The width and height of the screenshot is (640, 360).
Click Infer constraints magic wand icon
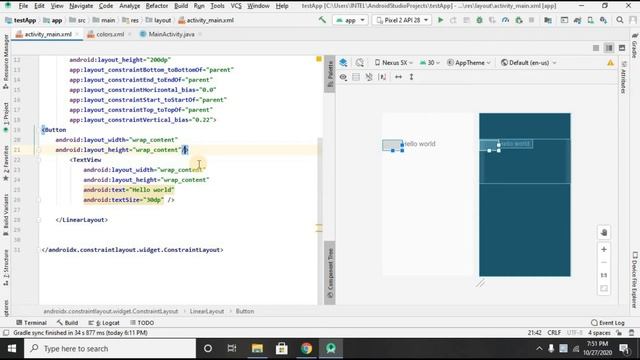(382, 77)
